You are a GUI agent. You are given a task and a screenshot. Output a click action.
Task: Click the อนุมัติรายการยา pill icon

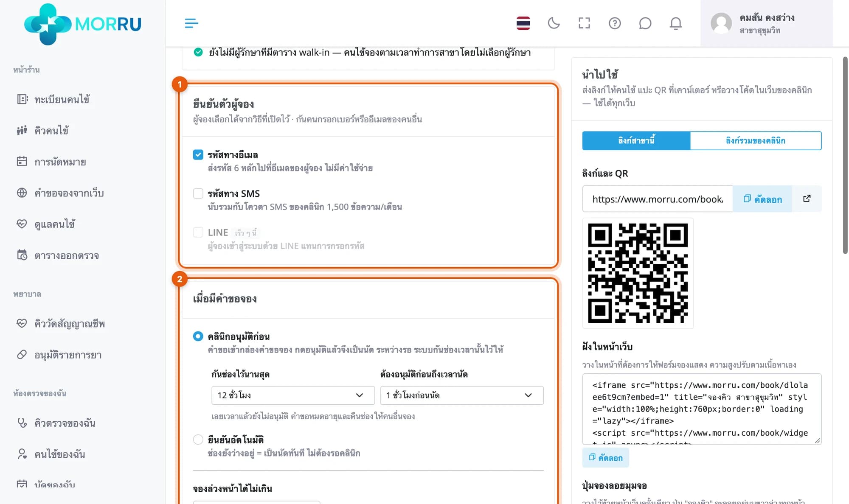[22, 355]
